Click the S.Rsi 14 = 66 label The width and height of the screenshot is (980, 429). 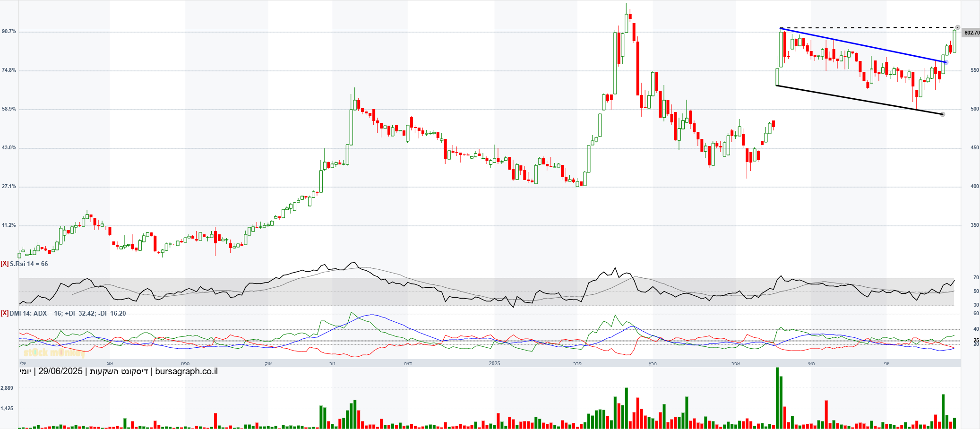pyautogui.click(x=29, y=264)
